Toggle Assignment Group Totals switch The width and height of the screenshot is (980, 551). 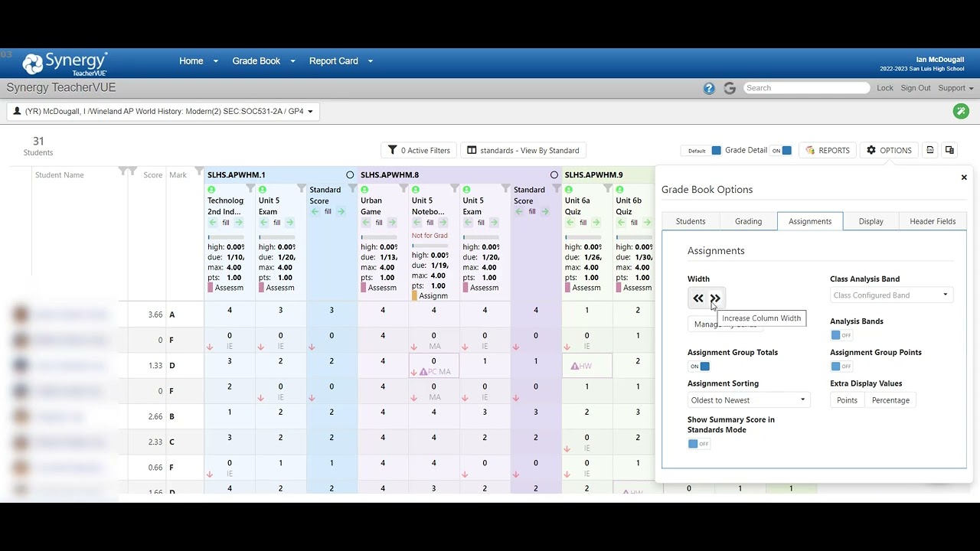pyautogui.click(x=699, y=367)
